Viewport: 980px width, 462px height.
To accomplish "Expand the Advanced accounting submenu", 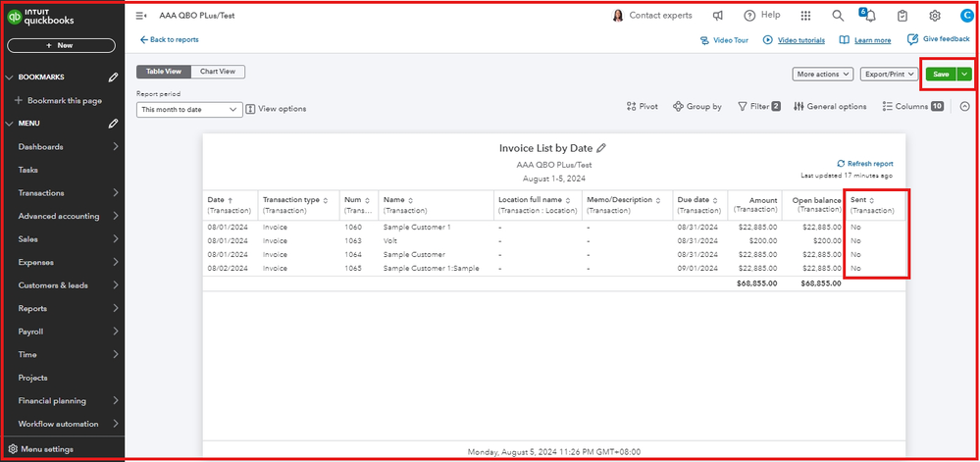I will pyautogui.click(x=116, y=217).
